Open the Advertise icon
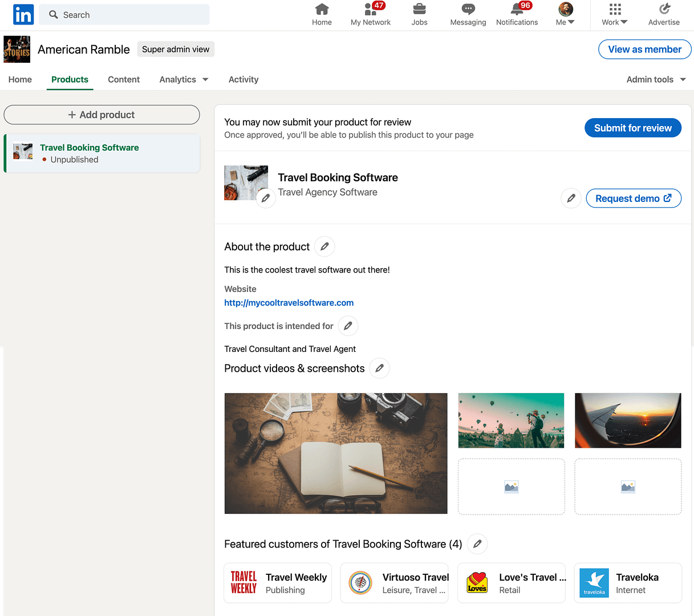 pyautogui.click(x=664, y=14)
